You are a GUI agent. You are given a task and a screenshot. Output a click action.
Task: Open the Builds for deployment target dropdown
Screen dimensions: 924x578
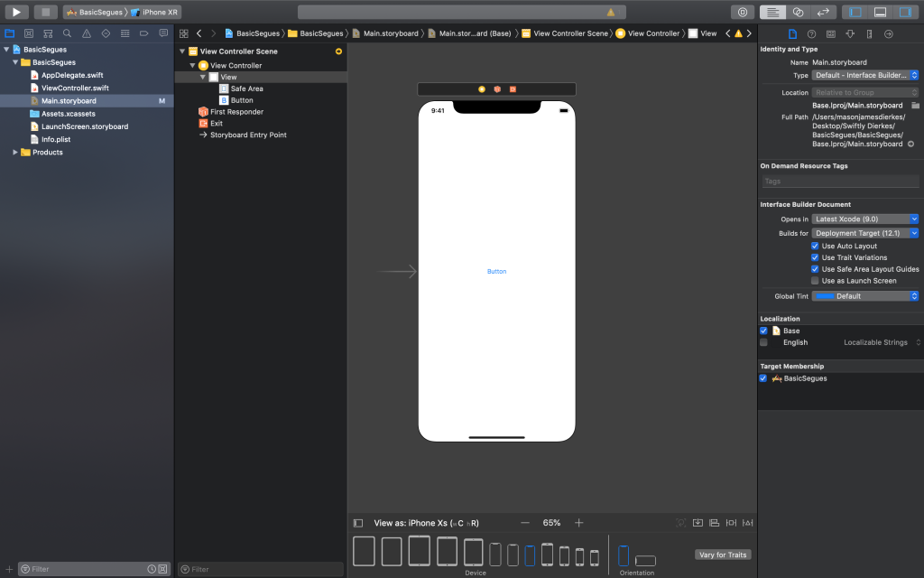tap(865, 233)
